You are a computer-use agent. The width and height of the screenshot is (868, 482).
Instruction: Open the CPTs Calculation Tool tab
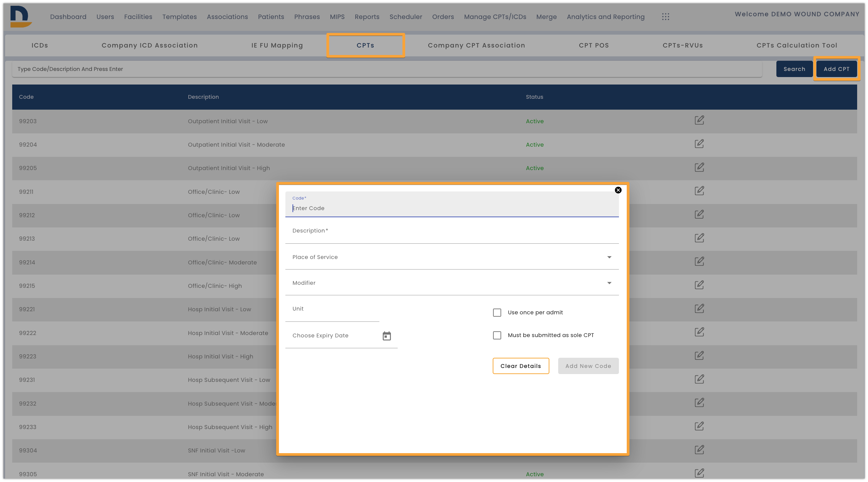pyautogui.click(x=797, y=45)
